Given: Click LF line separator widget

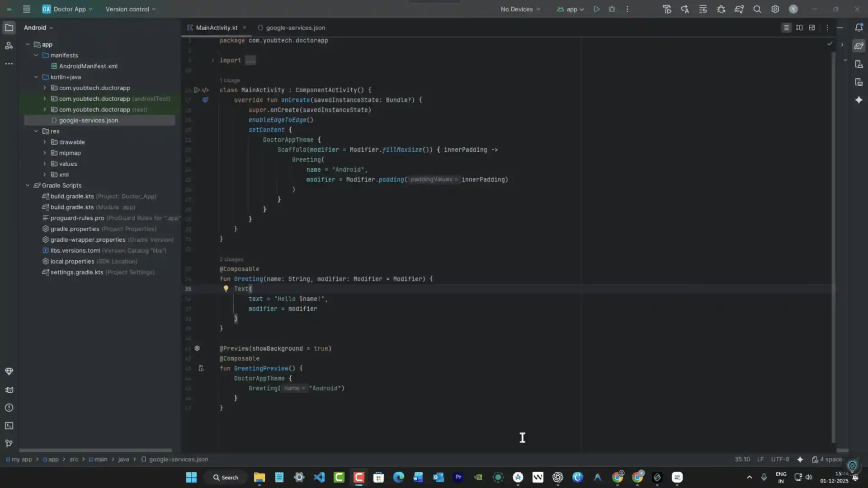Looking at the screenshot, I should [760, 459].
